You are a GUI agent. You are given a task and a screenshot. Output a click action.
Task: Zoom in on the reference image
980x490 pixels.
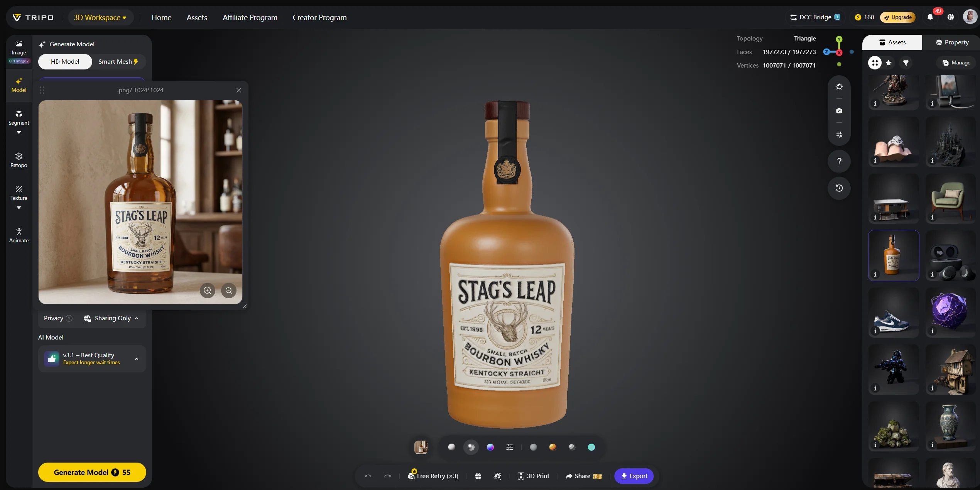[208, 291]
